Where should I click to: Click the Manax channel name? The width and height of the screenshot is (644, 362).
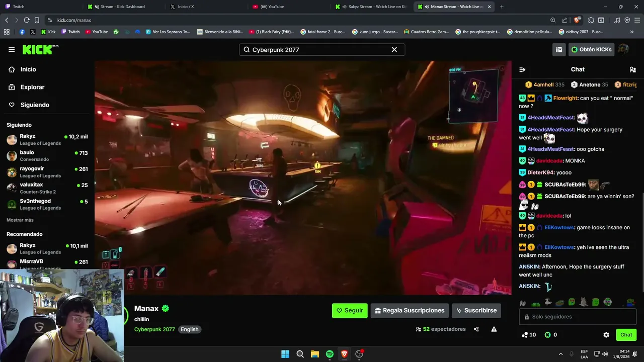146,309
